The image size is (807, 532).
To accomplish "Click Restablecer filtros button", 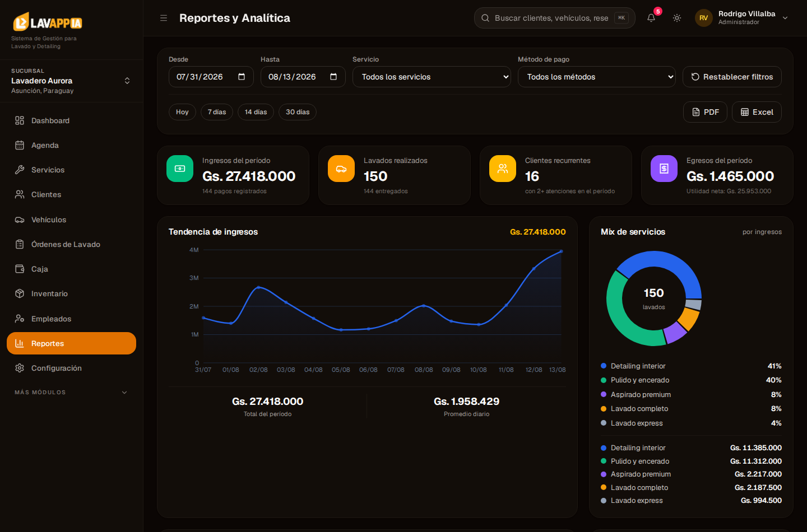I will coord(732,77).
